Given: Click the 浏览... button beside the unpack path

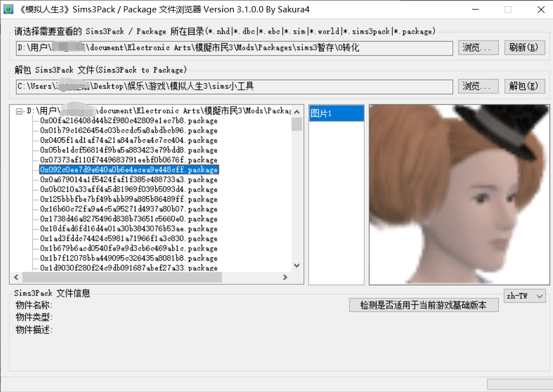Looking at the screenshot, I should coord(478,86).
